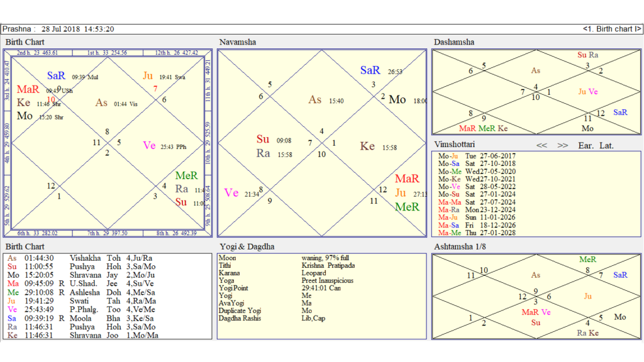Click the Dashamsha panel title
644x362 pixels.
pyautogui.click(x=454, y=42)
